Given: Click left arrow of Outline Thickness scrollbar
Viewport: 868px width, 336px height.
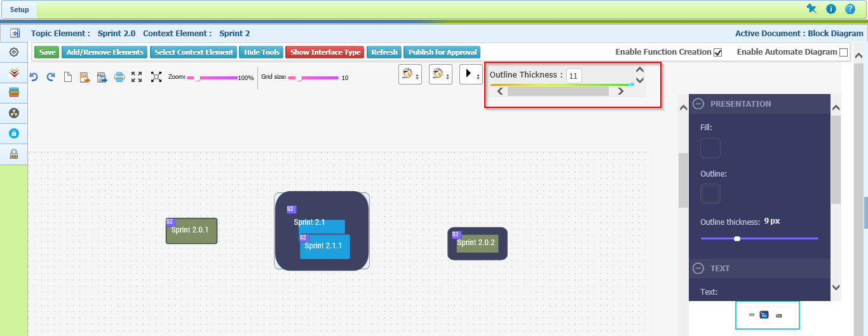Looking at the screenshot, I should tap(500, 91).
